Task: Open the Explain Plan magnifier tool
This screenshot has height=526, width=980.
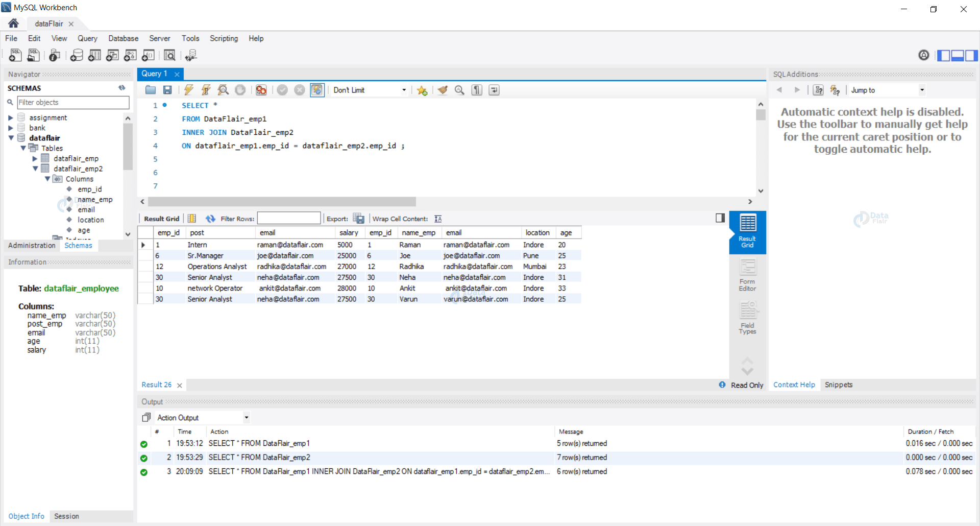Action: [x=223, y=90]
